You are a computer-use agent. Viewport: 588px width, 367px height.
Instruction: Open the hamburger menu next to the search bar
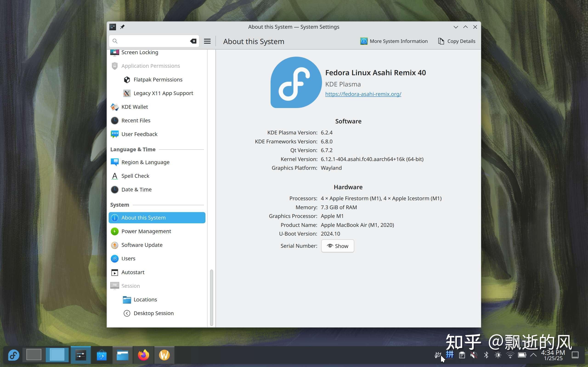207,41
